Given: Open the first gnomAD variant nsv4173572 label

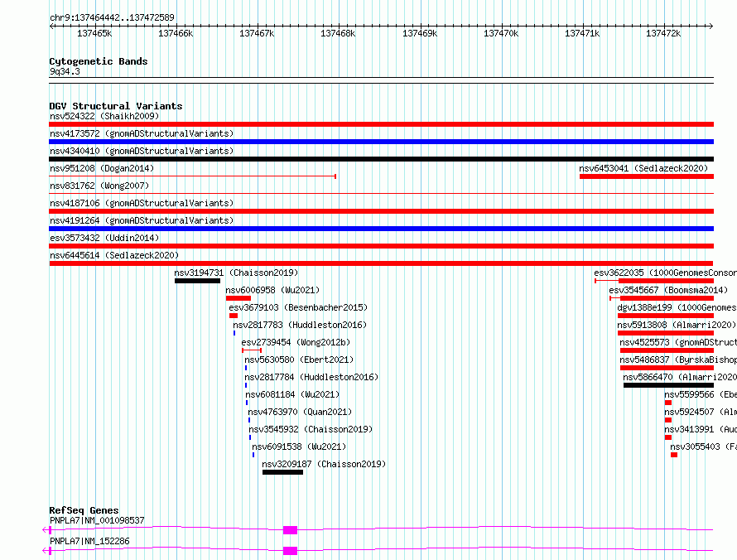Looking at the screenshot, I should (142, 133).
